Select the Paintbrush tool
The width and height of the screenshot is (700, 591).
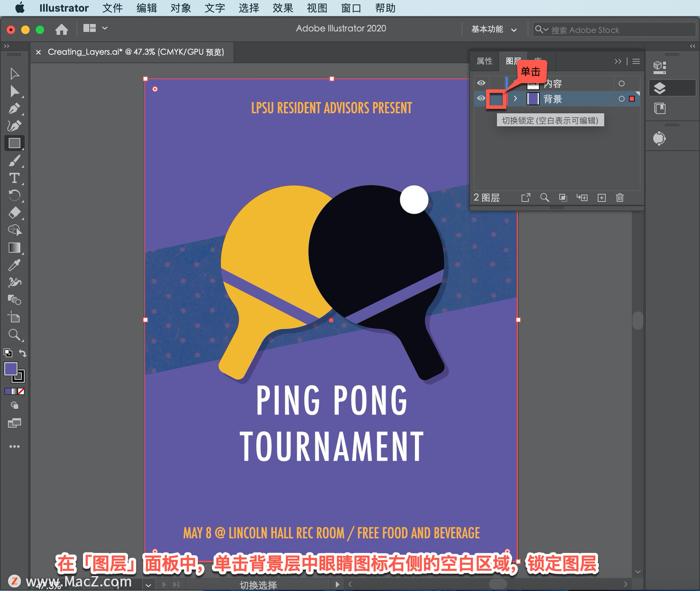tap(14, 161)
